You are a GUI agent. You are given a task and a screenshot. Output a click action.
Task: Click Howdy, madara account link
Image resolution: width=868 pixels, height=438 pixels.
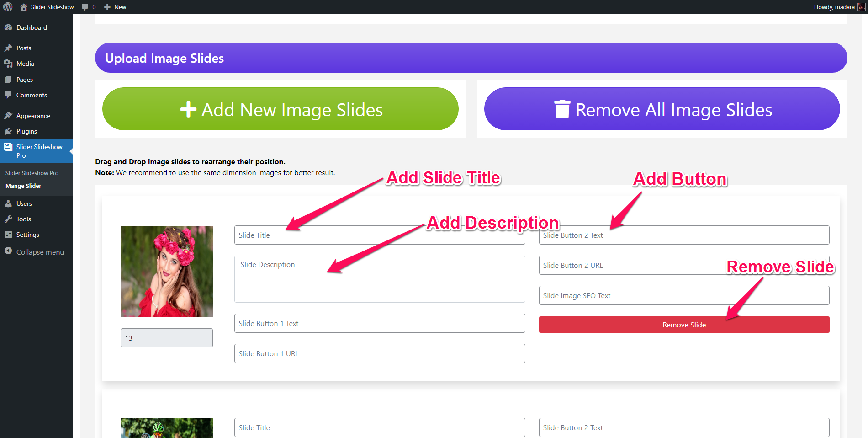pyautogui.click(x=840, y=7)
